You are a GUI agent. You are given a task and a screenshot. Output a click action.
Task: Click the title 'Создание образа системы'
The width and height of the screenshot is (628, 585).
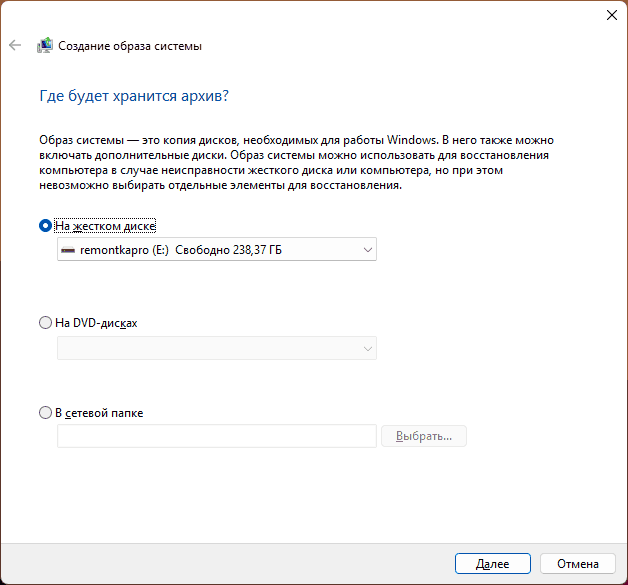(130, 46)
